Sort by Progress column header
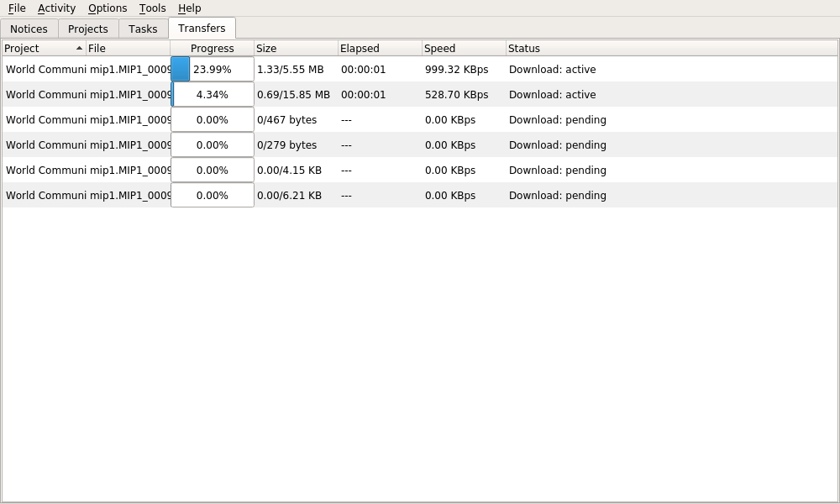This screenshot has width=840, height=504. coord(212,49)
